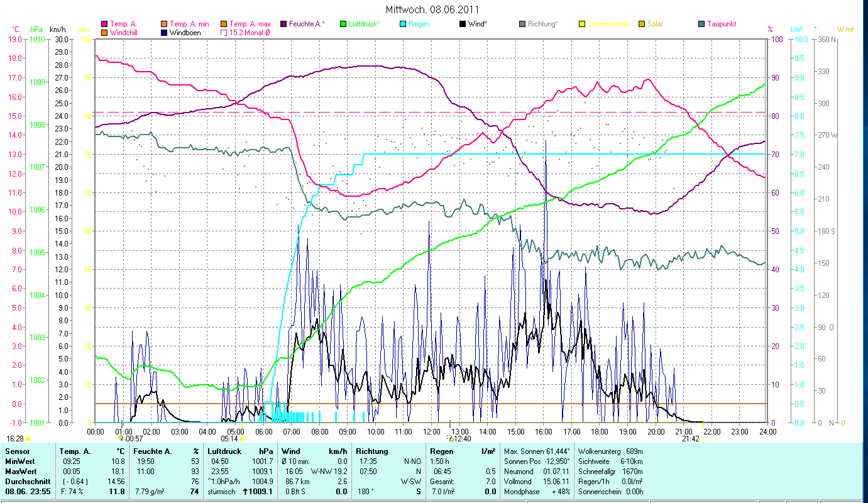Click the gust value W-NW 19.2
The height and width of the screenshot is (503, 868).
(329, 471)
